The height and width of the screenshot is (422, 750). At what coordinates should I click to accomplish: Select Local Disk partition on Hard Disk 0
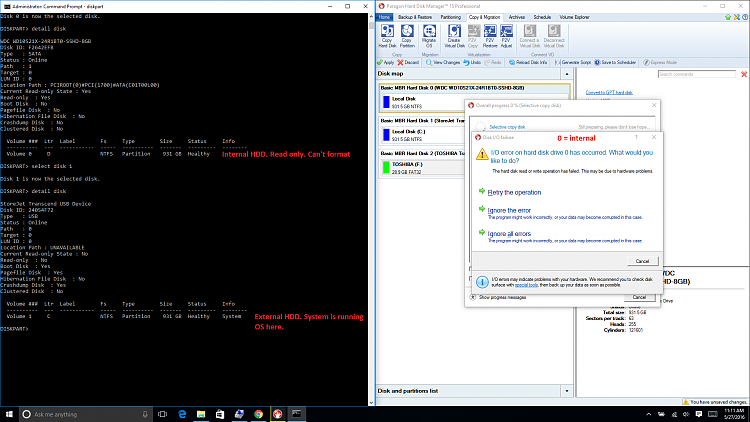coord(423,102)
